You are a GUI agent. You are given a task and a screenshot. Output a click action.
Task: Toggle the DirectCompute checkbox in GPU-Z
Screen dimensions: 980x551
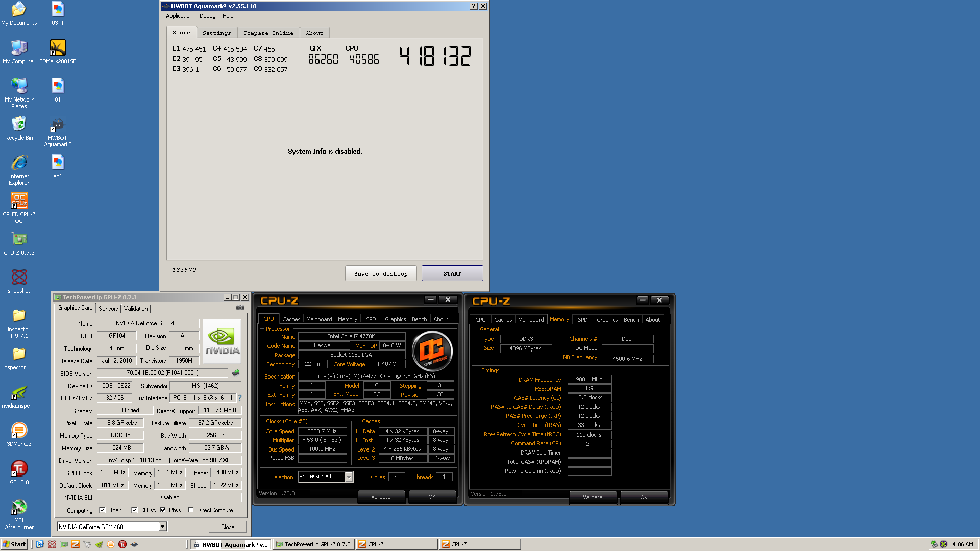click(x=191, y=510)
